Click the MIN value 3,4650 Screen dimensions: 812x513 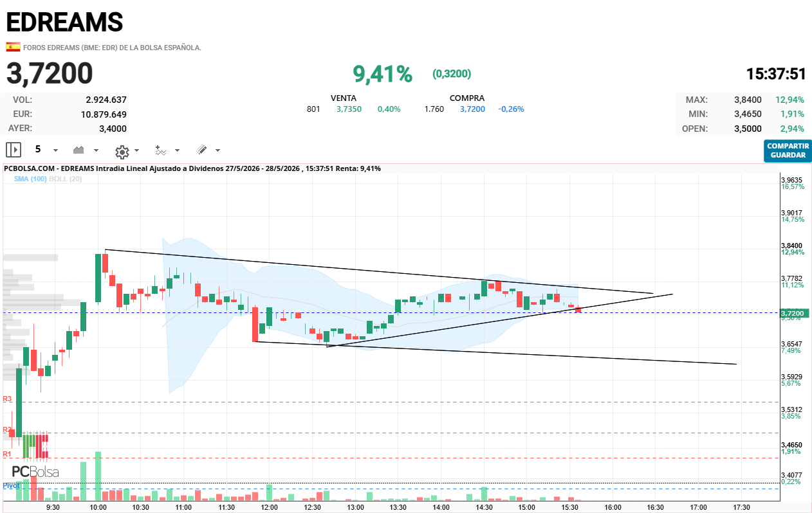click(x=748, y=114)
